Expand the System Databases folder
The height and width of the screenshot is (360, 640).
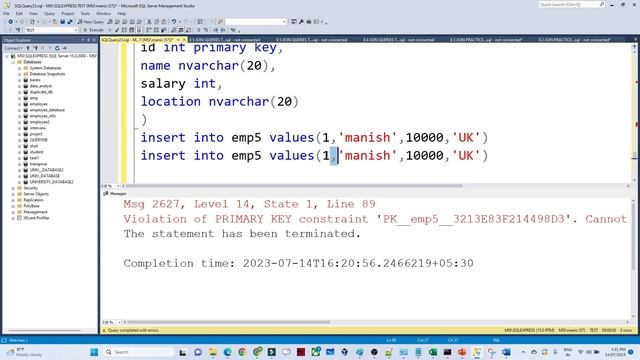coord(19,68)
